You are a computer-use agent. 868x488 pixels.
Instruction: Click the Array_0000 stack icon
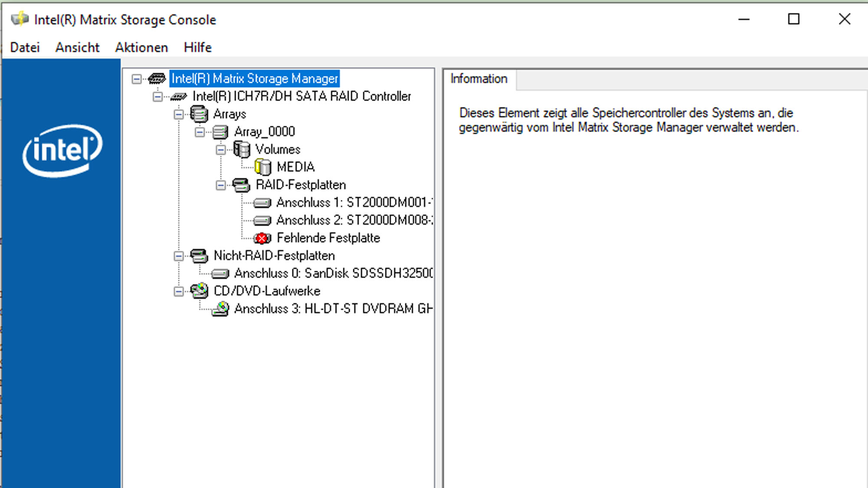point(220,132)
